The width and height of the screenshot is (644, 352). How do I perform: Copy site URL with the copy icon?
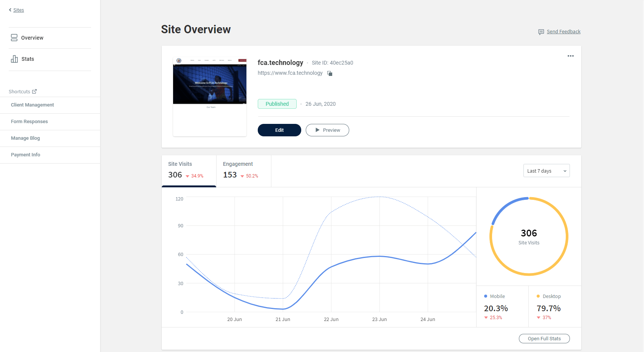(x=330, y=73)
